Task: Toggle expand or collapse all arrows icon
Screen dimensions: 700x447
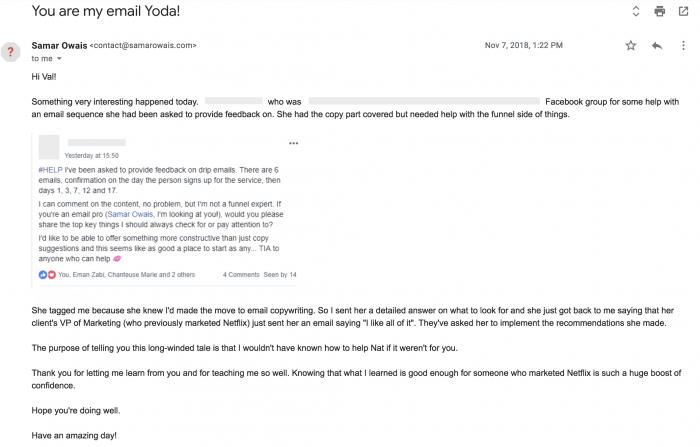Action: (x=636, y=11)
